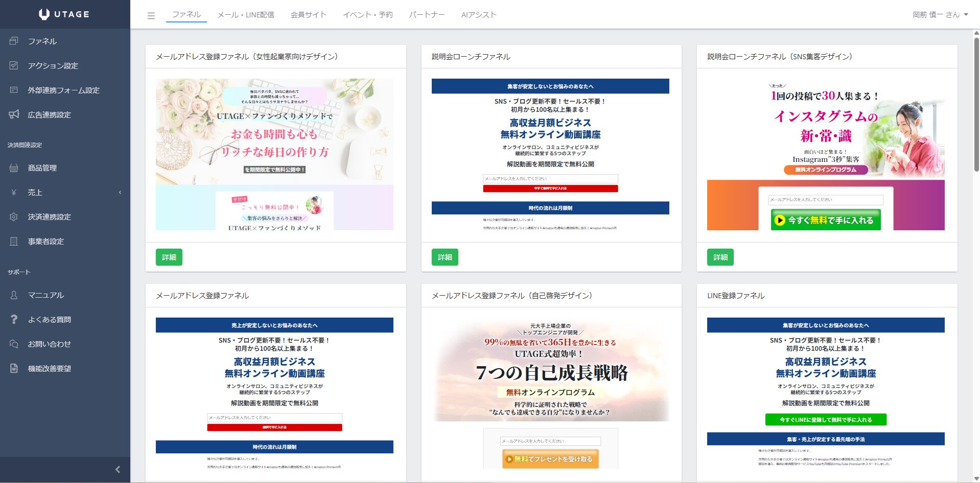Click 詳細 button under 説明会ローンチファネル
Screen dimensions: 980x483
(445, 257)
